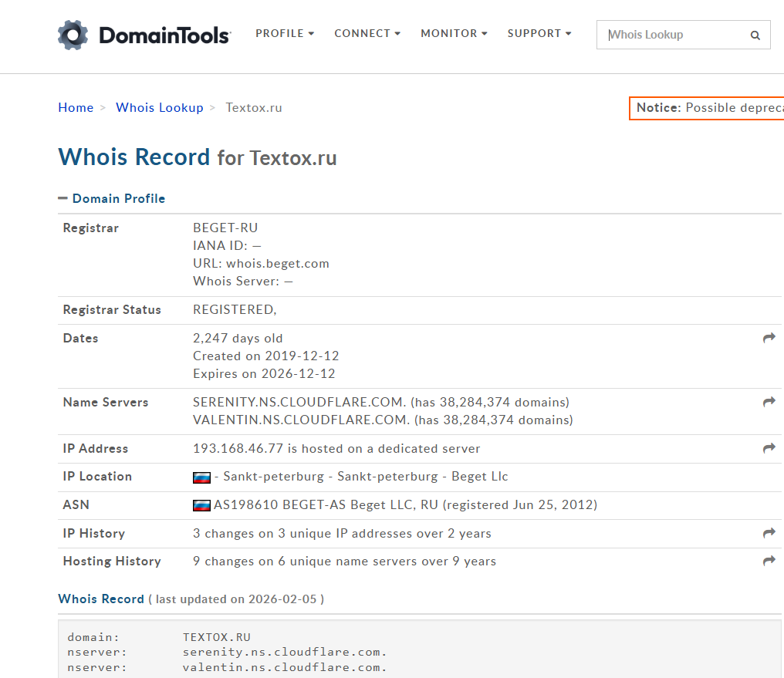Click last updated on 2026-02-05 text
Screen dimensions: 784x678
point(236,599)
